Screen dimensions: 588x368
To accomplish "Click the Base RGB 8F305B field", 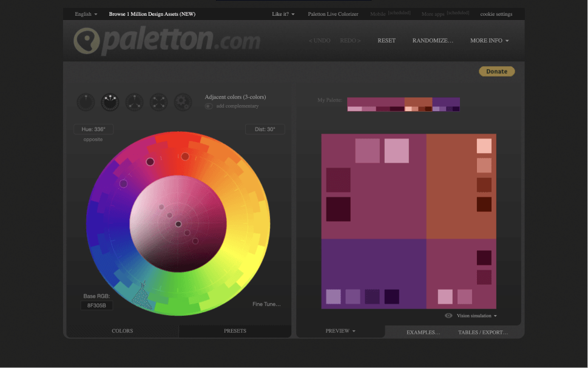I will click(x=96, y=305).
